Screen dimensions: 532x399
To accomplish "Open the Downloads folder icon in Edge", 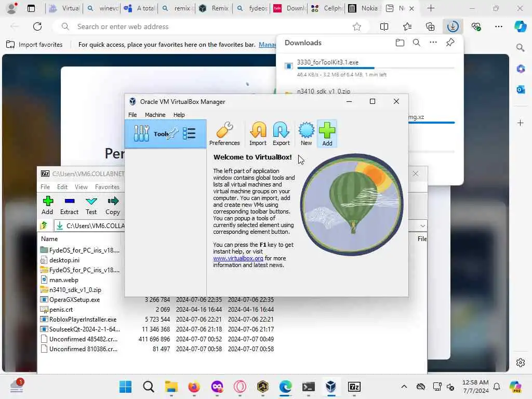I will 400,43.
